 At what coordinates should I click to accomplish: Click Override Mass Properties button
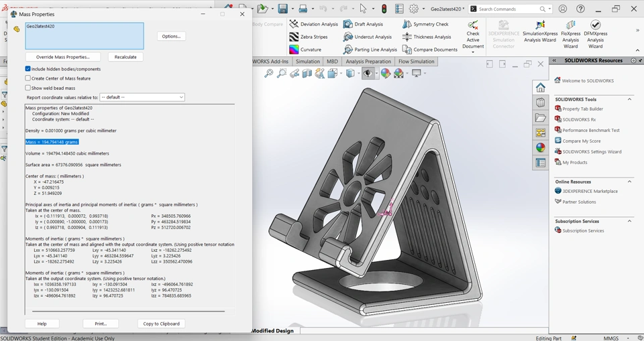tap(62, 57)
